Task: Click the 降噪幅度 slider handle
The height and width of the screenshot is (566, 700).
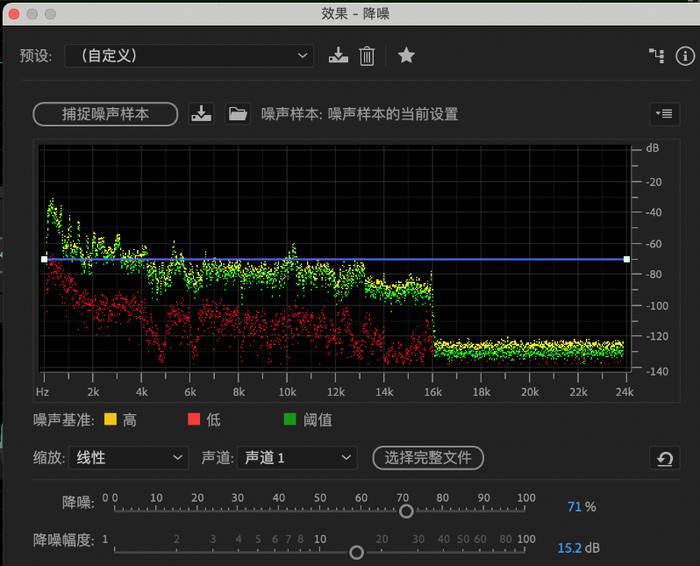Action: [x=356, y=553]
